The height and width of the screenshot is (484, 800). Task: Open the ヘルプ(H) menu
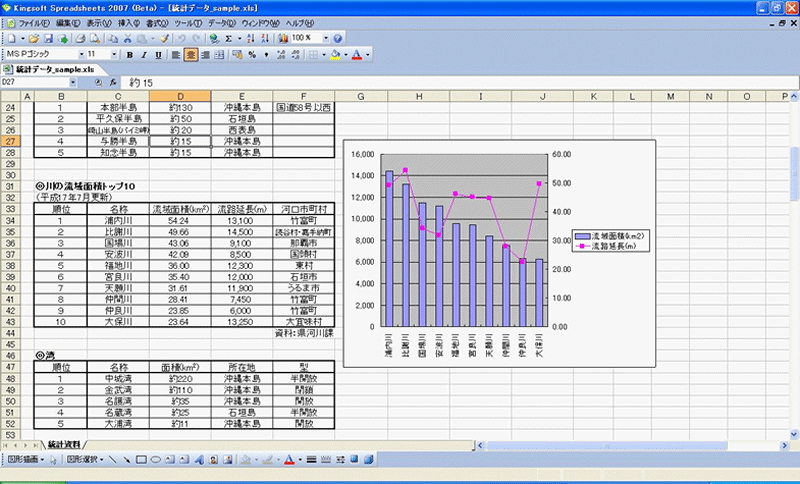[299, 23]
